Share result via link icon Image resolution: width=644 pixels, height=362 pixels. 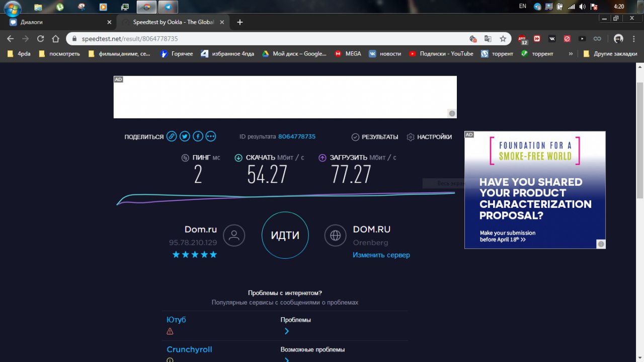(x=172, y=136)
